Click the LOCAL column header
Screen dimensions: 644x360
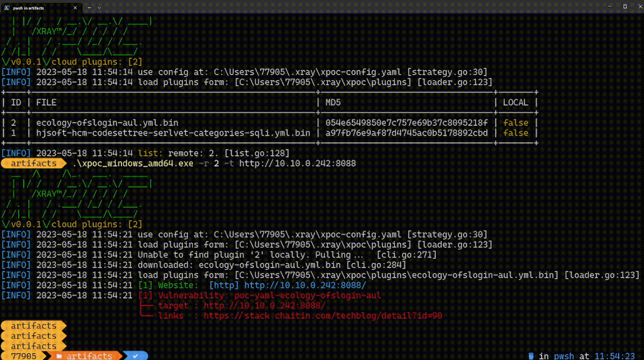click(516, 103)
